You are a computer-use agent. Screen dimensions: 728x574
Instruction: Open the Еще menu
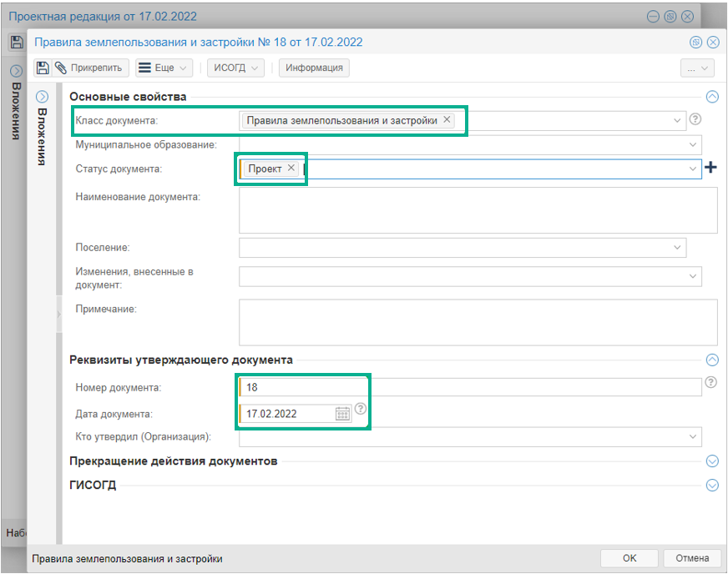pos(164,68)
